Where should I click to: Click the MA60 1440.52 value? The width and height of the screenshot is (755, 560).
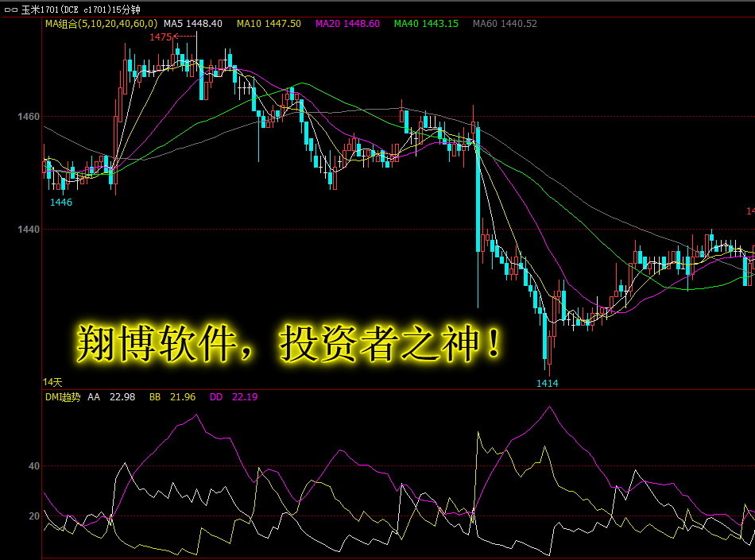505,24
